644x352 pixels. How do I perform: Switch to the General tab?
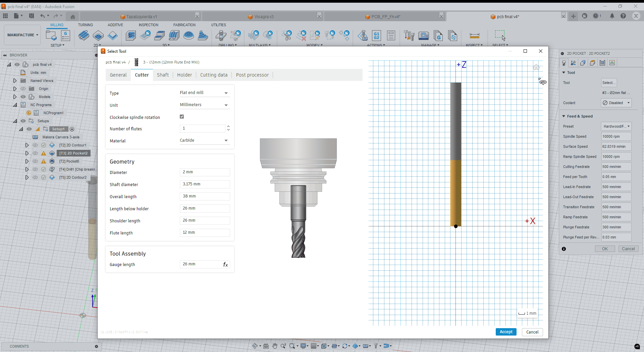click(x=118, y=75)
